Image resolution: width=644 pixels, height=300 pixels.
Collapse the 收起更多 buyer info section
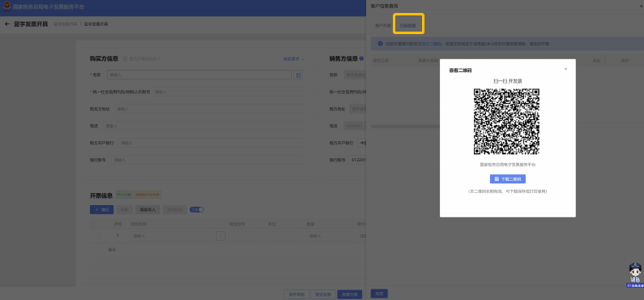point(294,58)
